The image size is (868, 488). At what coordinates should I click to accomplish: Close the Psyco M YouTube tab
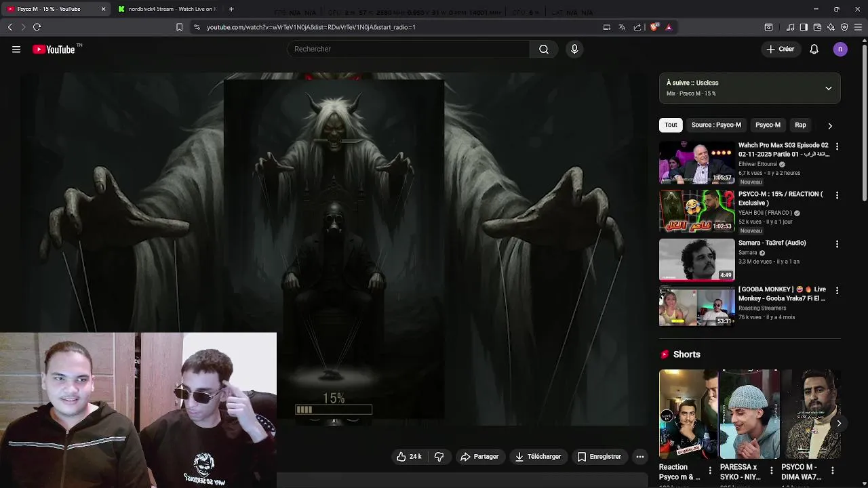103,9
